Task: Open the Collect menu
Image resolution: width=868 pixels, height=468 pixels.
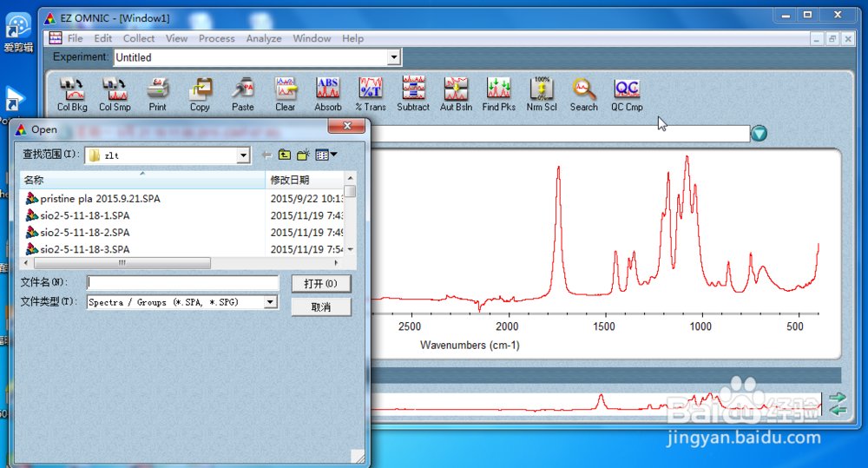Action: (x=139, y=38)
